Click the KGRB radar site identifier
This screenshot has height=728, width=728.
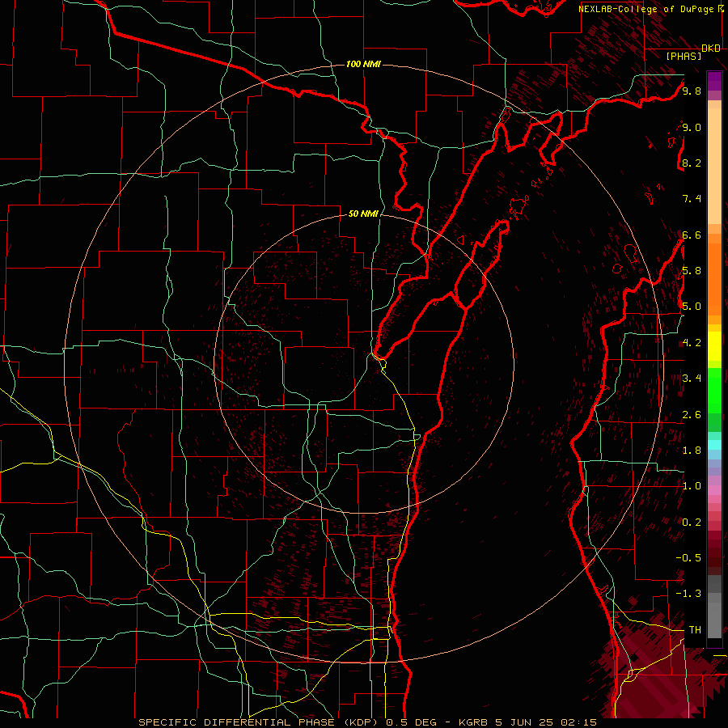[473, 722]
